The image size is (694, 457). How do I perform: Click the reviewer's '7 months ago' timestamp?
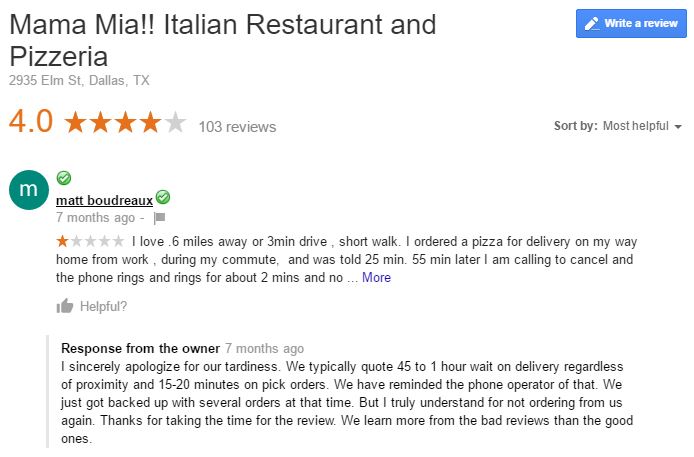95,217
